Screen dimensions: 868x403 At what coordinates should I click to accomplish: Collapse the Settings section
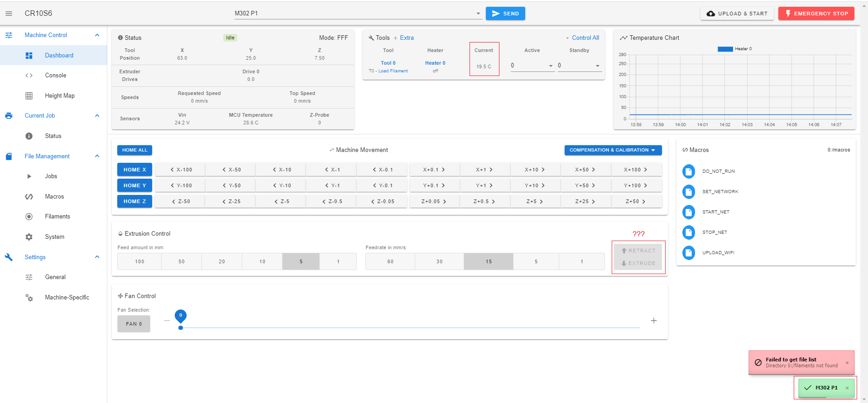pyautogui.click(x=97, y=257)
